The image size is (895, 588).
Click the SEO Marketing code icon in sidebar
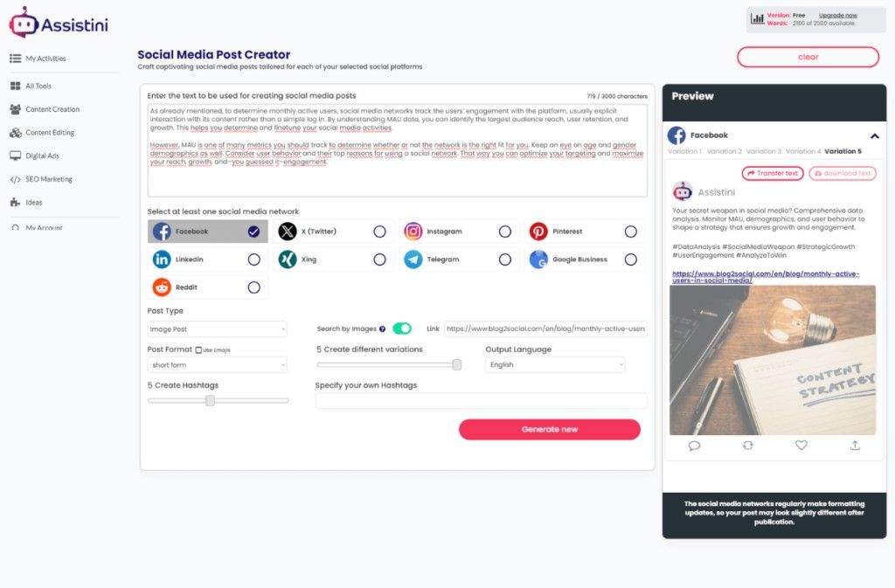click(16, 179)
